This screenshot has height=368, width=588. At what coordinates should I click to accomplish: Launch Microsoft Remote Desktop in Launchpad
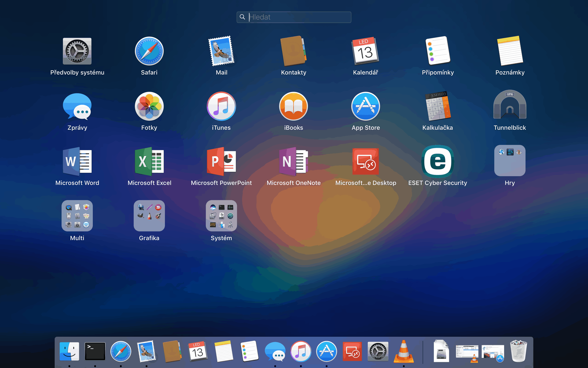(365, 161)
